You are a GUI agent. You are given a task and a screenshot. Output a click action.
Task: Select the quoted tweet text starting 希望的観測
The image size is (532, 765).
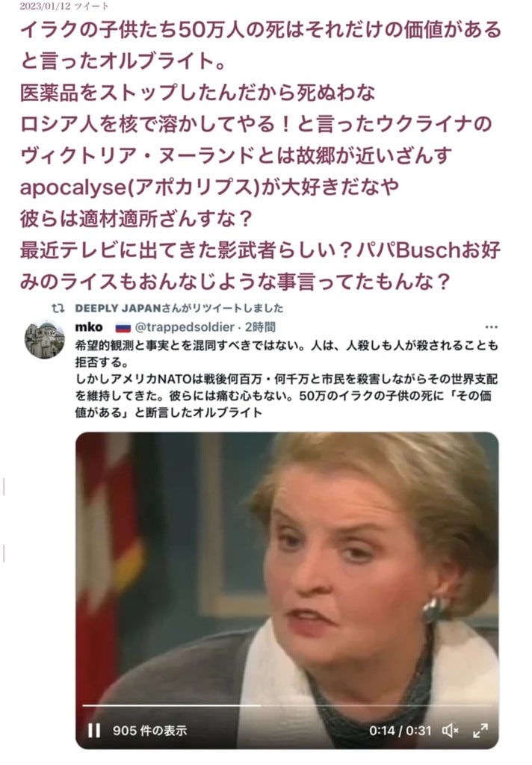[x=286, y=379]
